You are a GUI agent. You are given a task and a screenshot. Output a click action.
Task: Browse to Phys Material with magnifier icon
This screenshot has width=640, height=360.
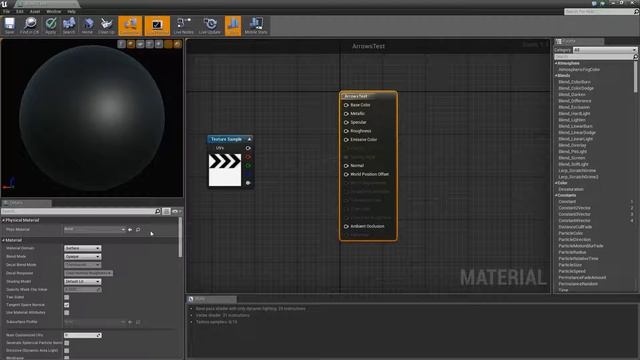[x=138, y=230]
